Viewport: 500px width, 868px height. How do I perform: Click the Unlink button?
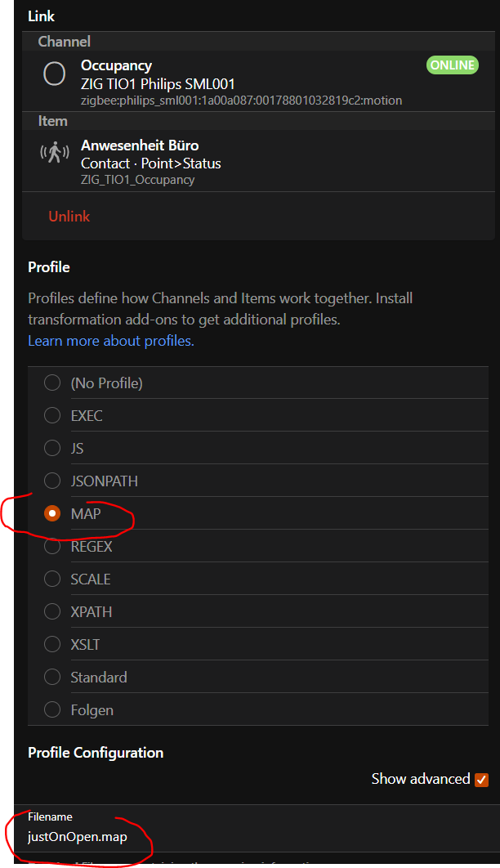[x=69, y=217]
